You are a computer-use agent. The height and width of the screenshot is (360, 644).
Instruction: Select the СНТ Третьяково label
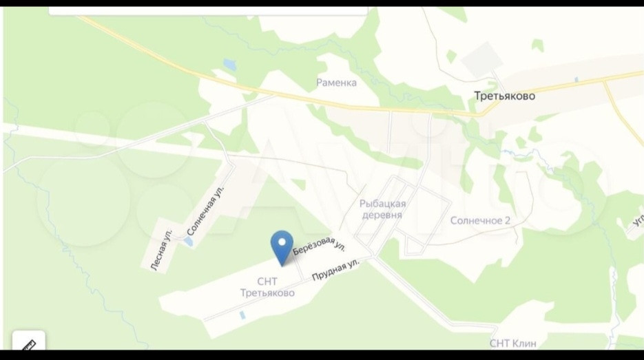coord(267,287)
